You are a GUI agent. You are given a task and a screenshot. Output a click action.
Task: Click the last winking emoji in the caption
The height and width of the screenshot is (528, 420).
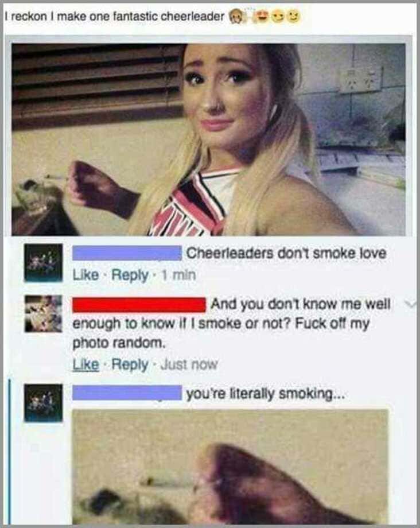(294, 16)
